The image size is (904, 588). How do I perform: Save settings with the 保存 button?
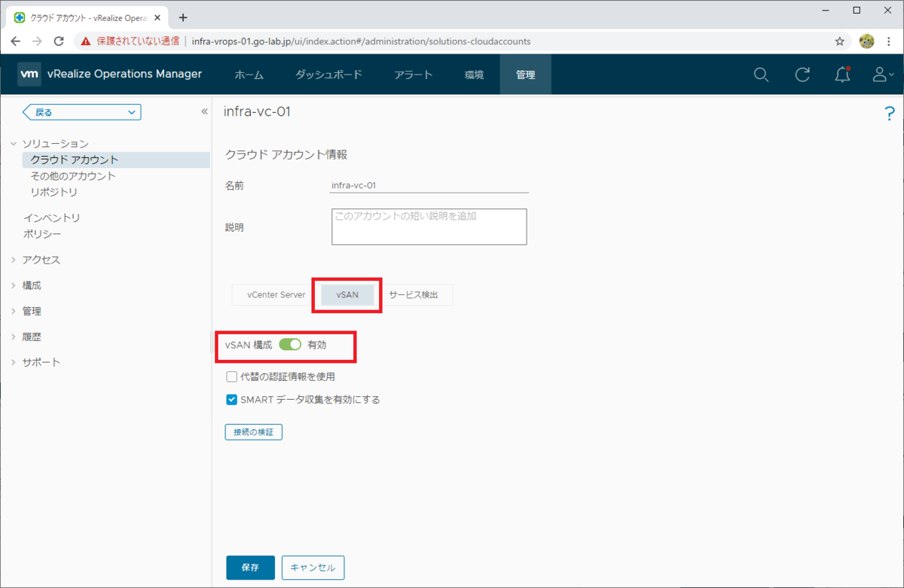[x=250, y=568]
